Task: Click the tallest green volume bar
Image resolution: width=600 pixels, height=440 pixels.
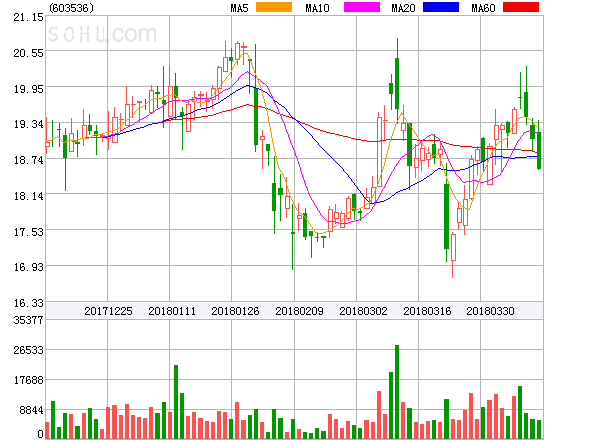Action: point(397,392)
